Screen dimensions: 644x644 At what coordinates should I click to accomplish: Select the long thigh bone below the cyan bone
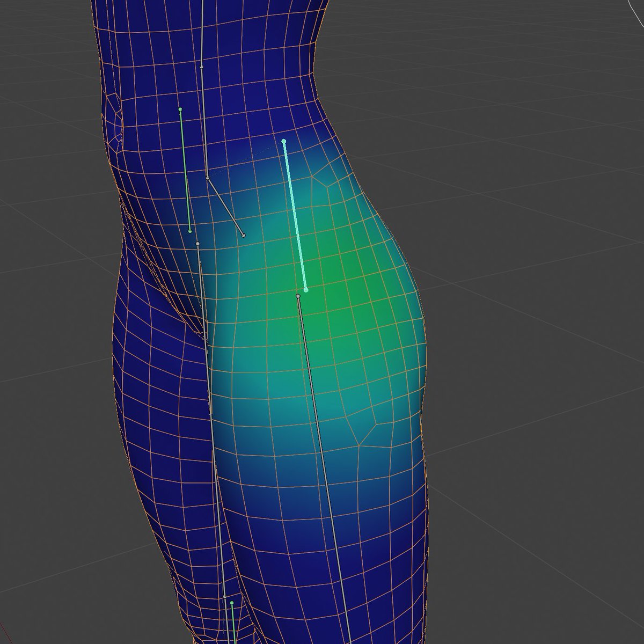(323, 470)
